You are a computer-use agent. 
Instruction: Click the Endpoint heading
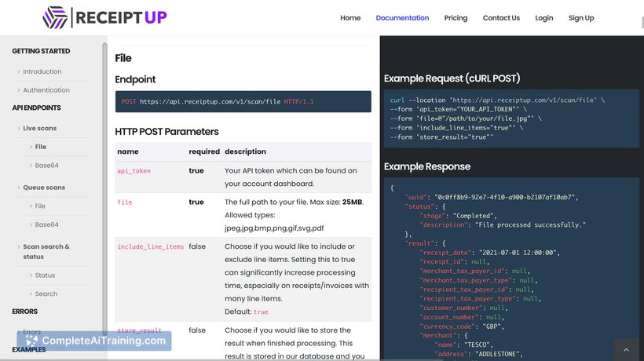(135, 79)
